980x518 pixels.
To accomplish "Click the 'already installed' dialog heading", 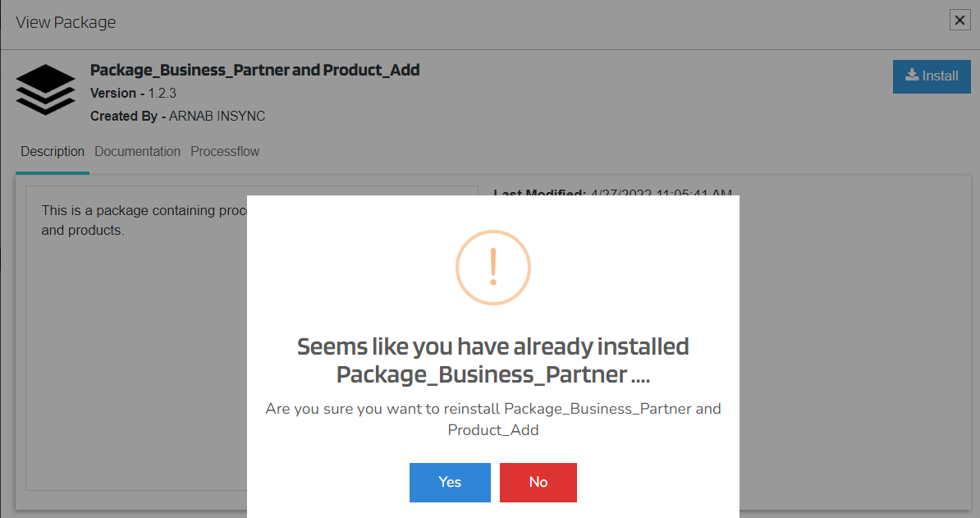I will point(492,360).
